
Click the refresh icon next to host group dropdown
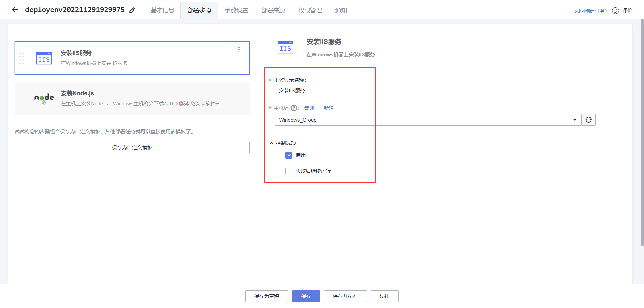click(x=588, y=120)
